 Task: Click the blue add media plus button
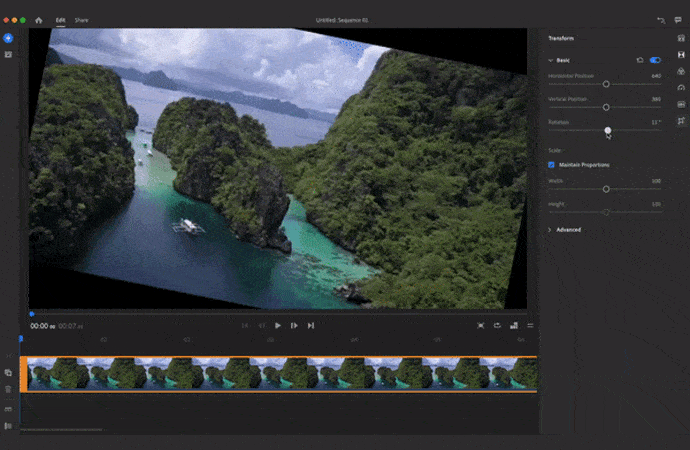(x=8, y=38)
